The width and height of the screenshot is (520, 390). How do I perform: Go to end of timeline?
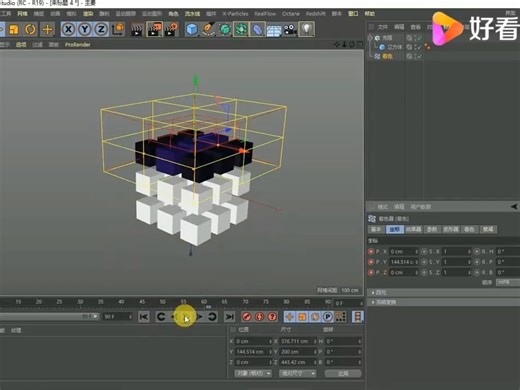[229, 317]
